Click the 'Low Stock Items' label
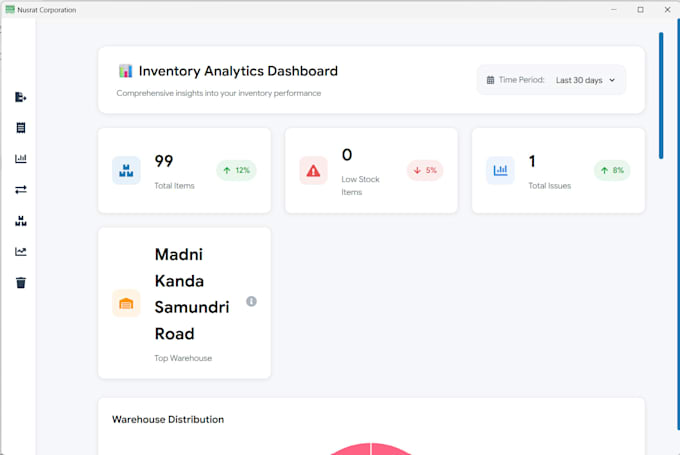This screenshot has height=455, width=680. [x=360, y=186]
